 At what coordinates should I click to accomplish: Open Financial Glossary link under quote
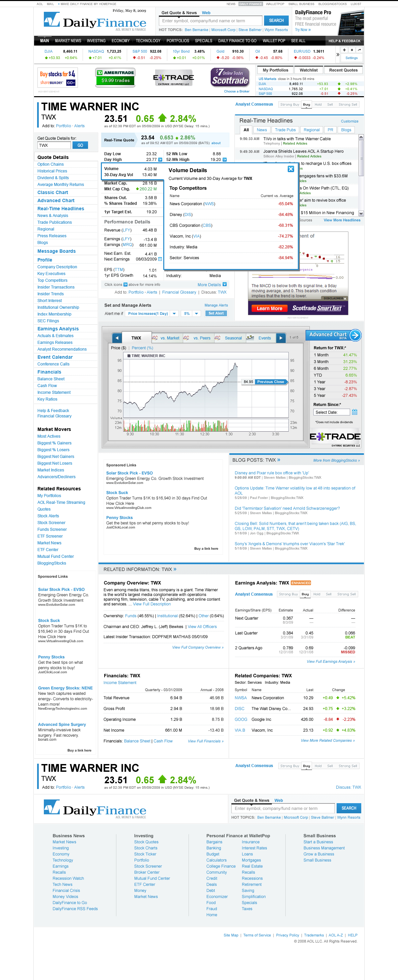(179, 292)
